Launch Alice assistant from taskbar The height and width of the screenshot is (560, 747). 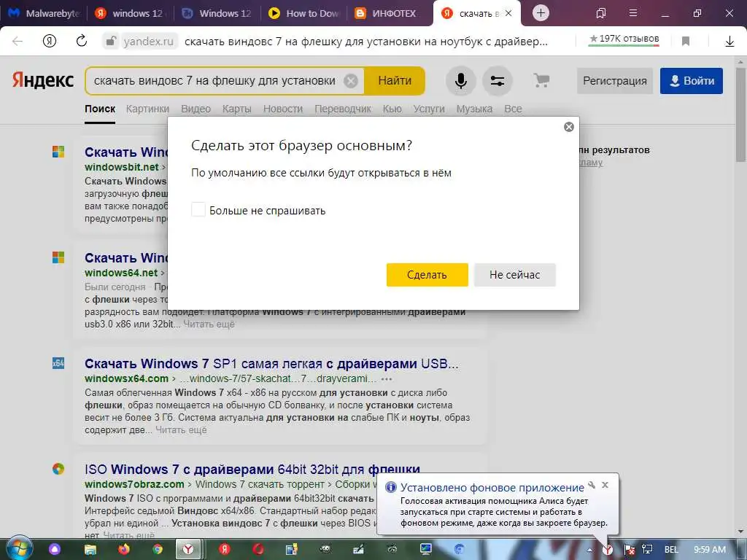click(x=55, y=549)
